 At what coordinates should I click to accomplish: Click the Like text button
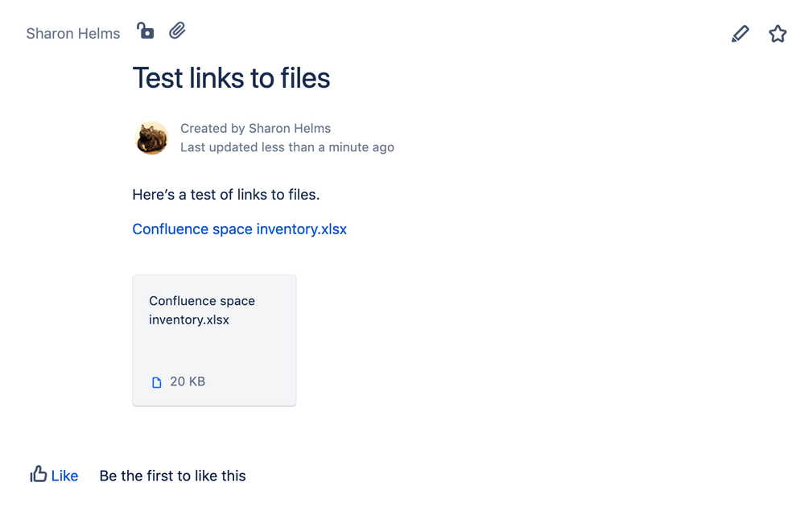(x=64, y=475)
